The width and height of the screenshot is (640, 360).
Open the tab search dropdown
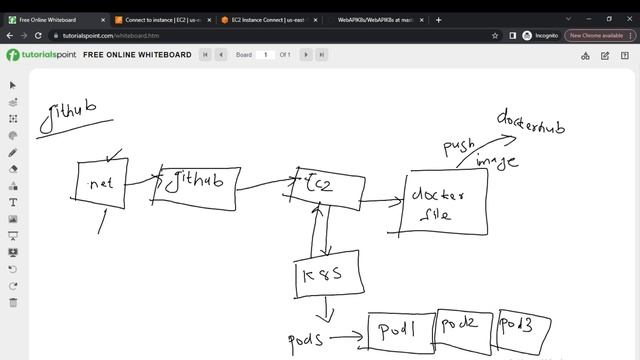[x=568, y=19]
